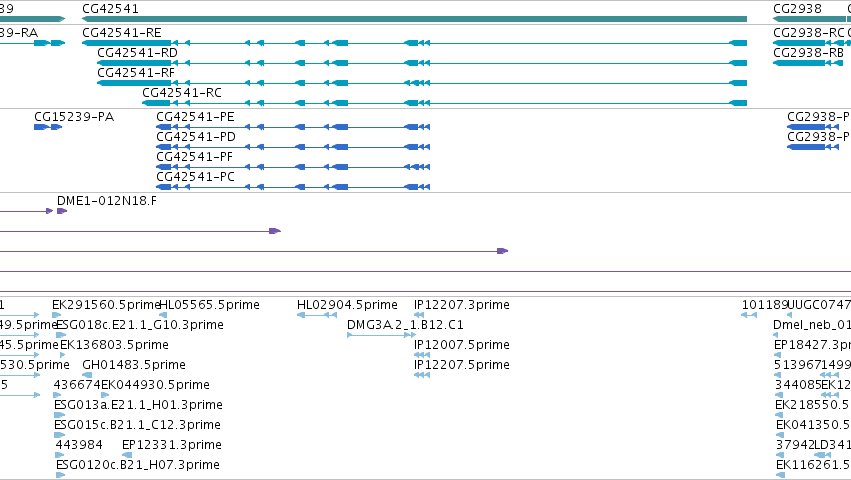Screen dimensions: 851x480
Task: Click the CG2938-RB transcript label
Action: [x=808, y=53]
